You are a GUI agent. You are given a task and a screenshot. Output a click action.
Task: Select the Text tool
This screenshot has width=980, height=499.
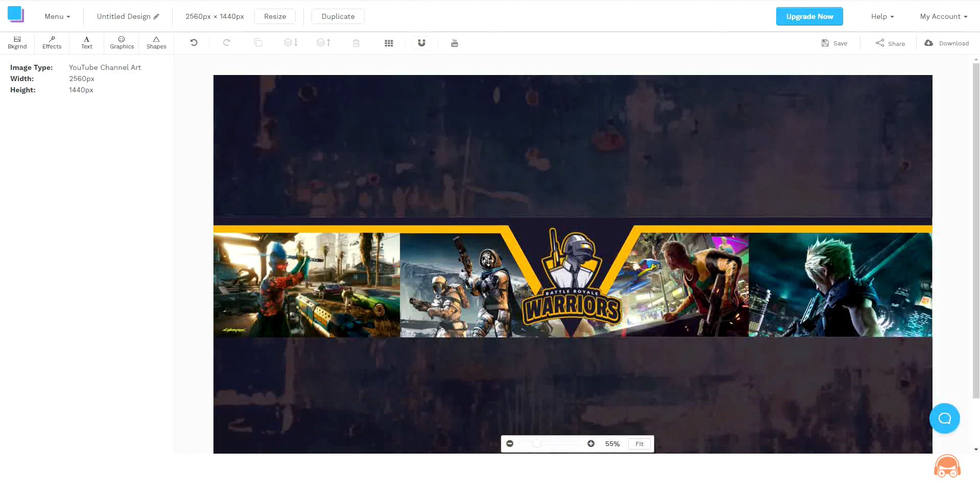point(86,43)
